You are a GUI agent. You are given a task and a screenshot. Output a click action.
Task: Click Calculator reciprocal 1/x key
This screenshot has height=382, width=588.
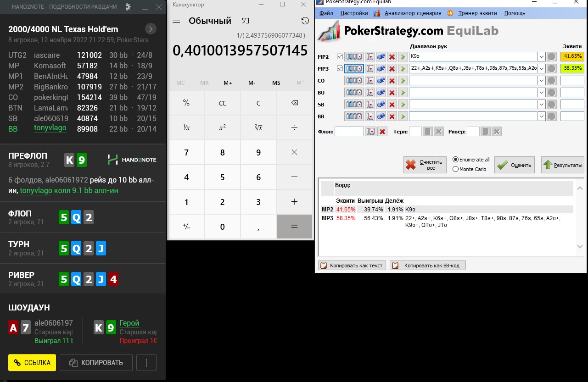[186, 127]
